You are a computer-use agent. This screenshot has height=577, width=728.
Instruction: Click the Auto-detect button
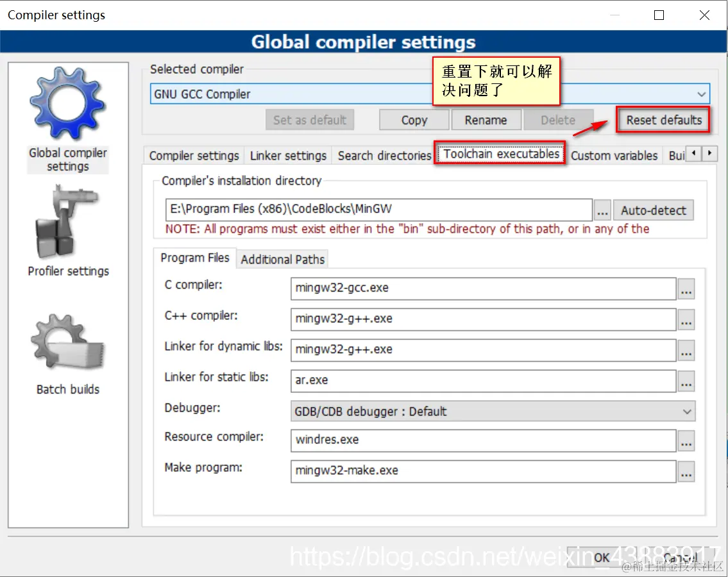click(653, 211)
